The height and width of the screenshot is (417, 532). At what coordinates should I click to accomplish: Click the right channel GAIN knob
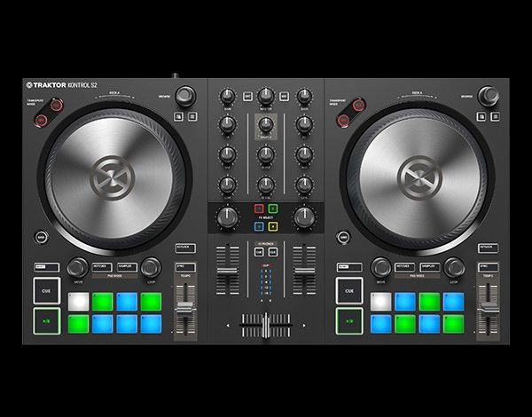(x=304, y=97)
